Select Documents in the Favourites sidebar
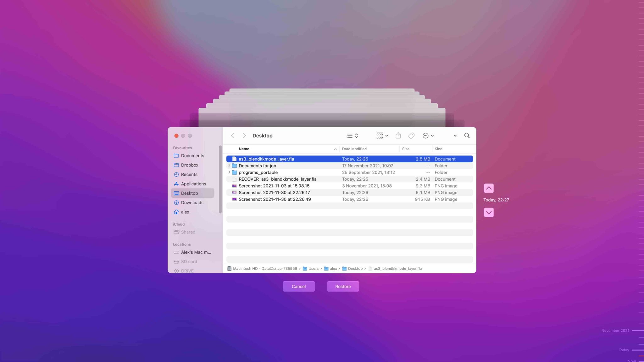 pos(192,156)
